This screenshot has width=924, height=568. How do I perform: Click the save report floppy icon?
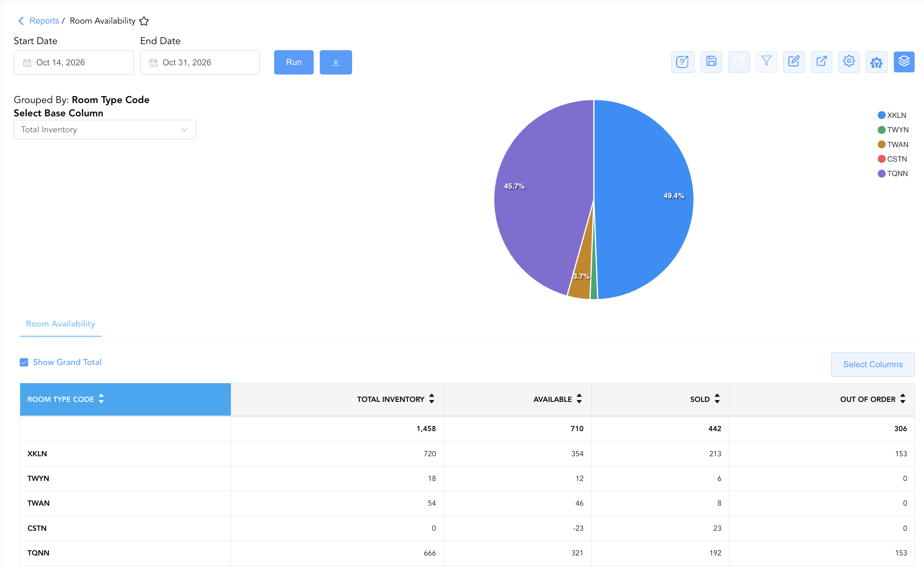(711, 62)
